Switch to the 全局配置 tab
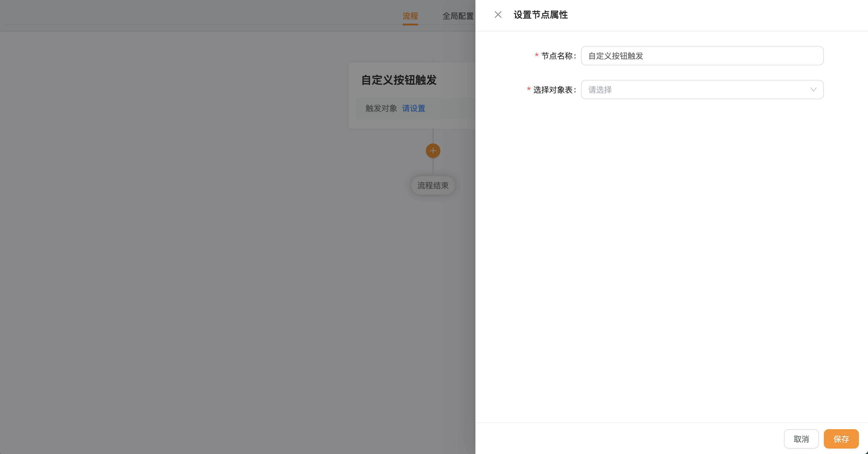868x454 pixels. point(458,16)
